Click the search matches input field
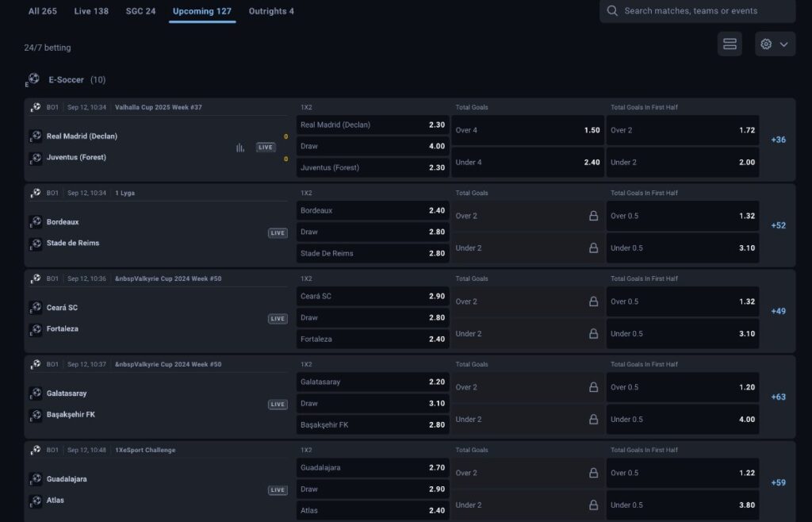Image resolution: width=812 pixels, height=522 pixels. click(698, 11)
